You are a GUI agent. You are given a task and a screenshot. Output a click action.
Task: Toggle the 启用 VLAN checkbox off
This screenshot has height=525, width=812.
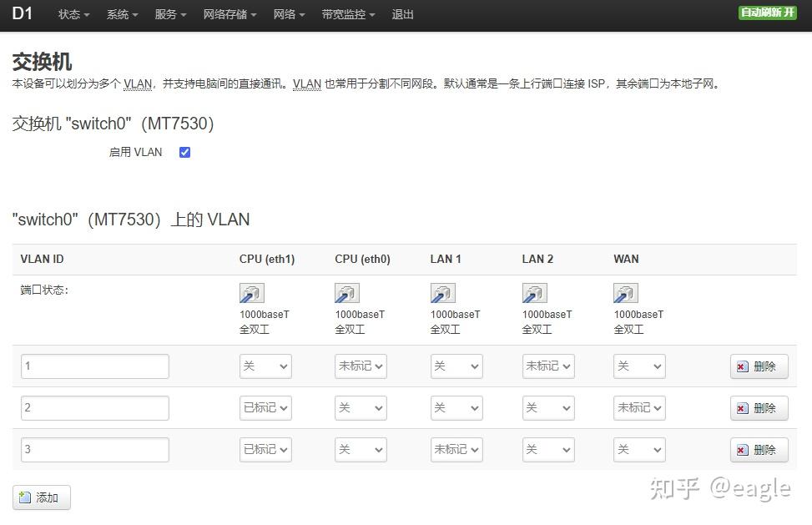tap(184, 152)
